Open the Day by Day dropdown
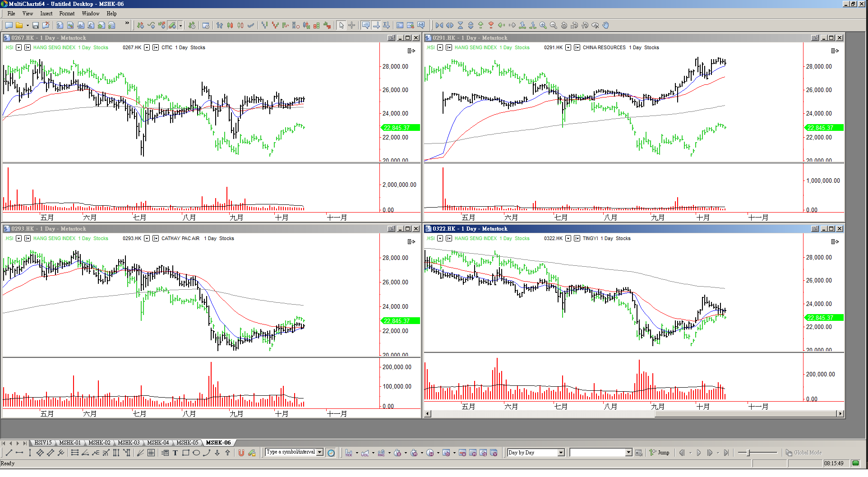Viewport: 868px width, 477px height. (561, 453)
